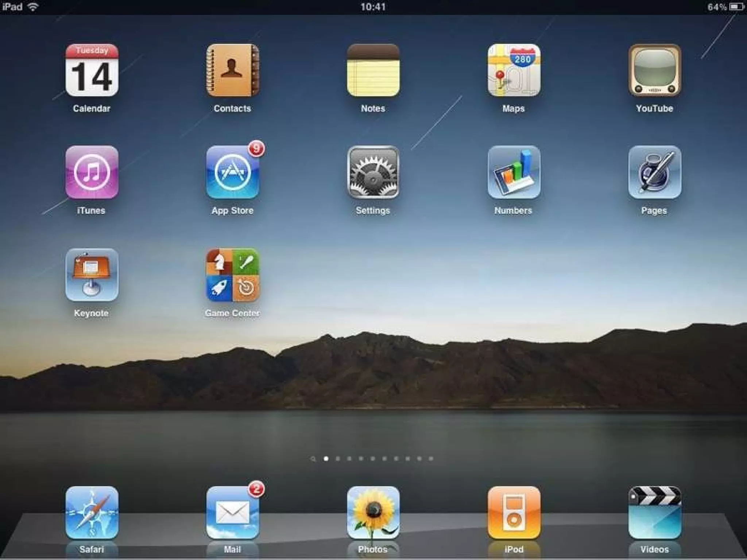Launch the Numbers spreadsheet app

[514, 172]
